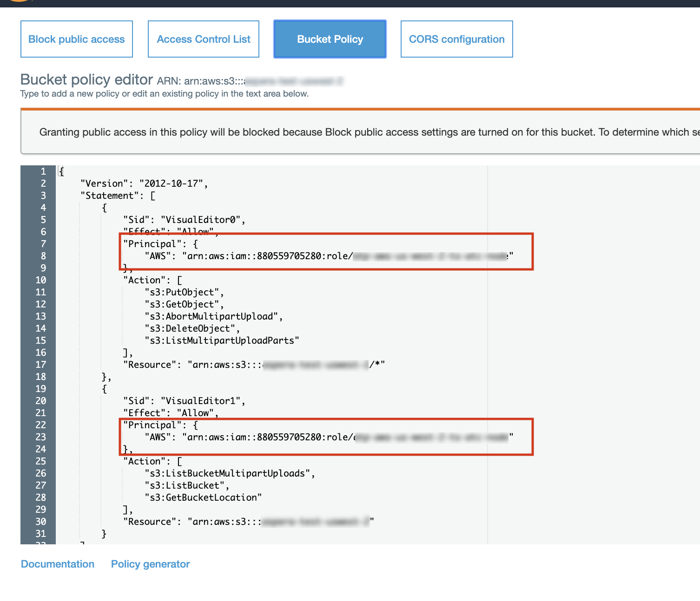Click the "Statement" line in the policy editor
700x601 pixels.
coord(118,196)
